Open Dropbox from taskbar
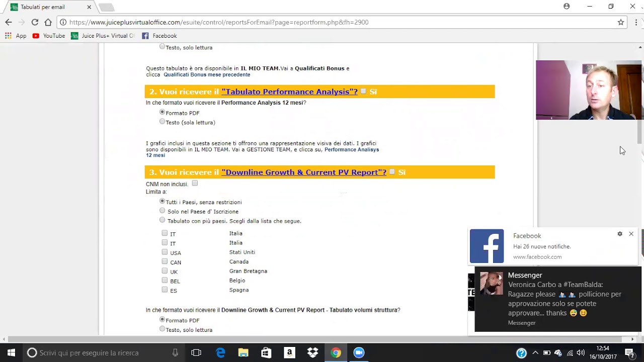 click(312, 352)
